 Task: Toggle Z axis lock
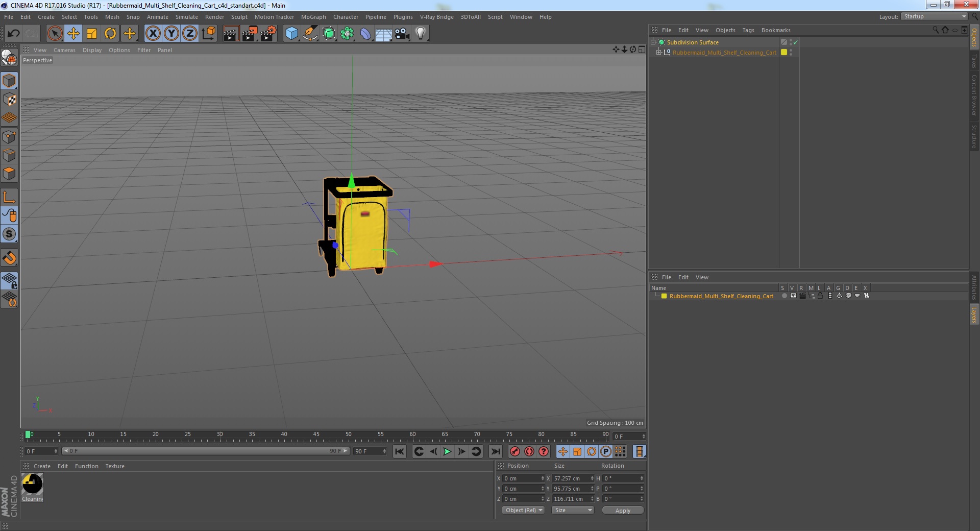pos(190,34)
